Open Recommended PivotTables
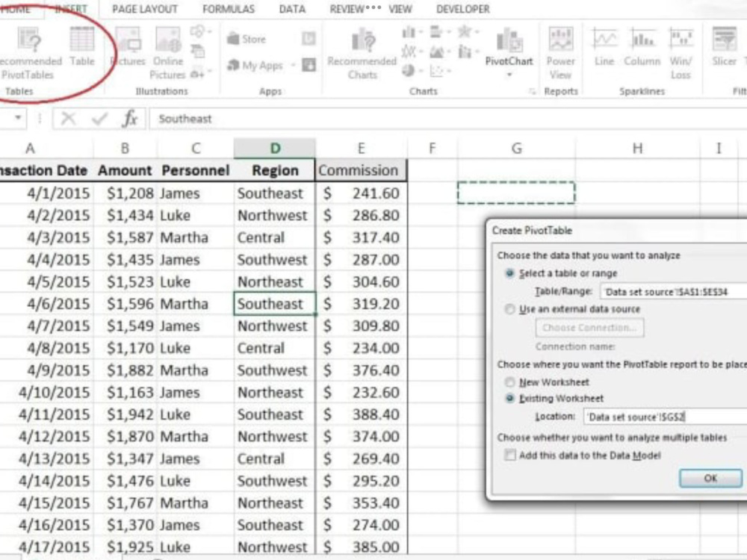Viewport: 747px width, 560px height. 28,53
